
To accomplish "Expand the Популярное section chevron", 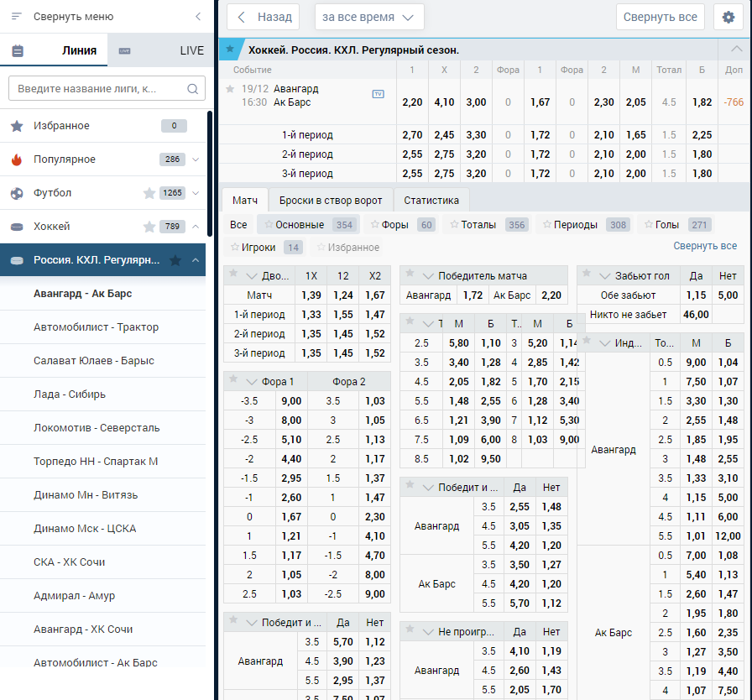I will point(196,159).
